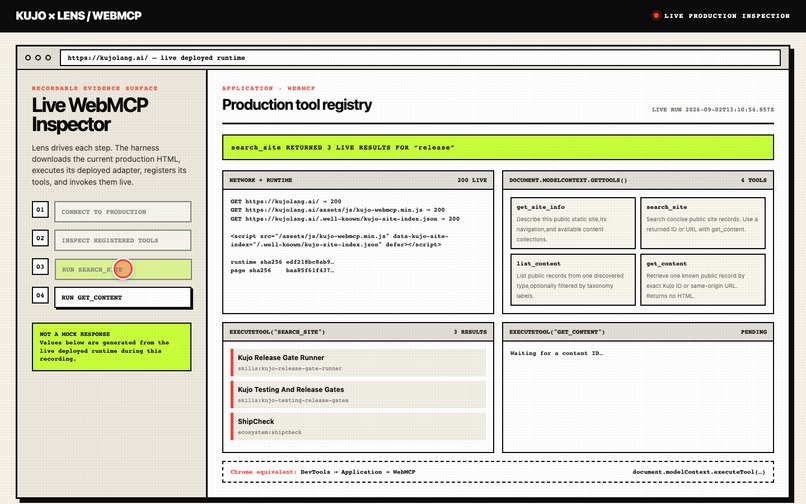This screenshot has width=806, height=504.
Task: Click the Production tool registry heading
Action: click(297, 105)
